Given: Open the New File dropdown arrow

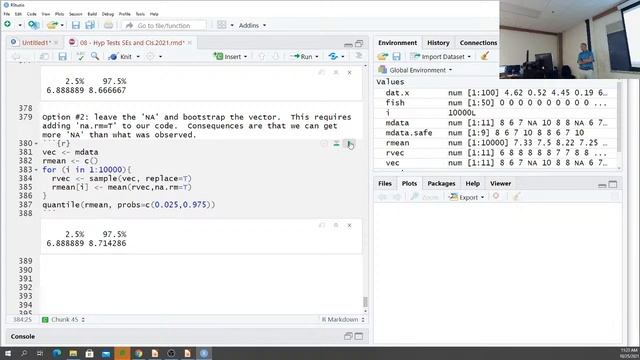Looking at the screenshot, I should (20, 25).
